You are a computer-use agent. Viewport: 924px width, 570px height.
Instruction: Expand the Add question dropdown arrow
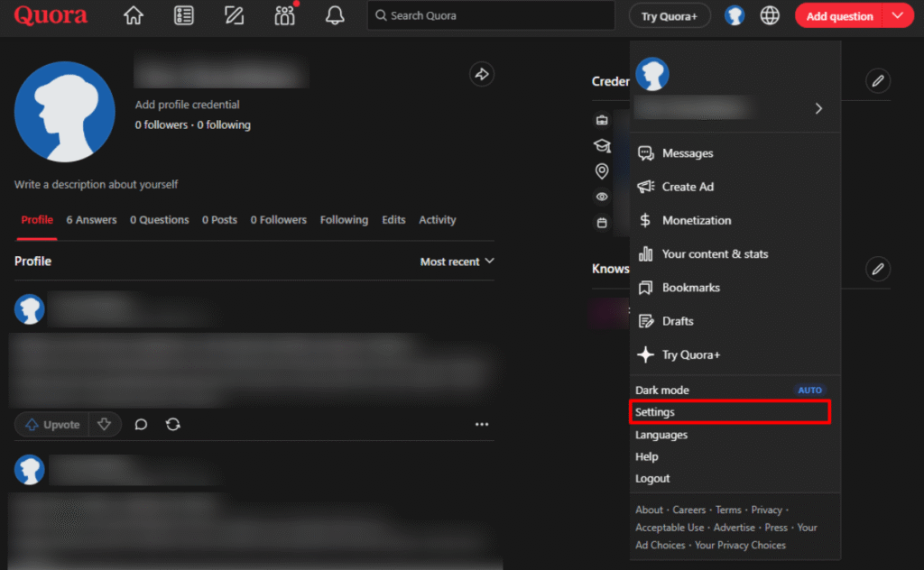tap(899, 15)
